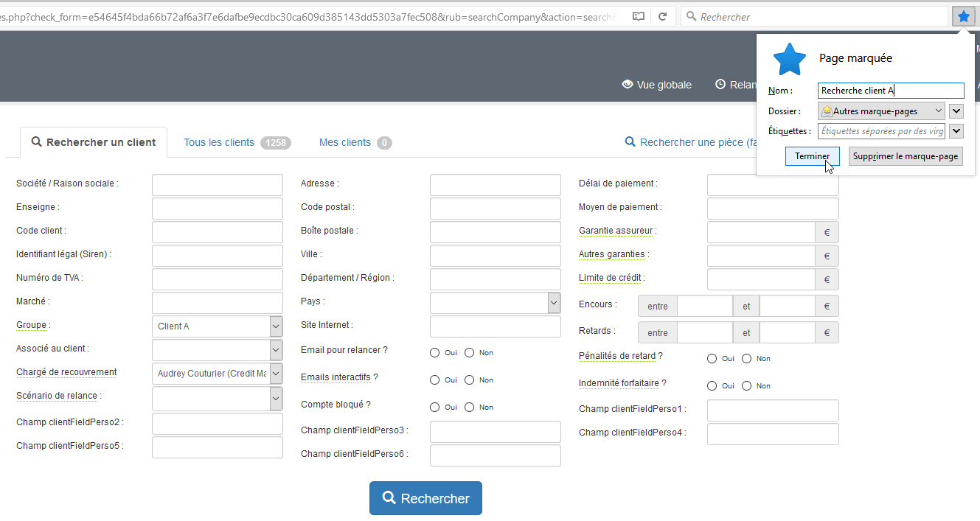Select Non for Compte bloqué
Viewport: 980px width, 521px height.
coord(469,408)
